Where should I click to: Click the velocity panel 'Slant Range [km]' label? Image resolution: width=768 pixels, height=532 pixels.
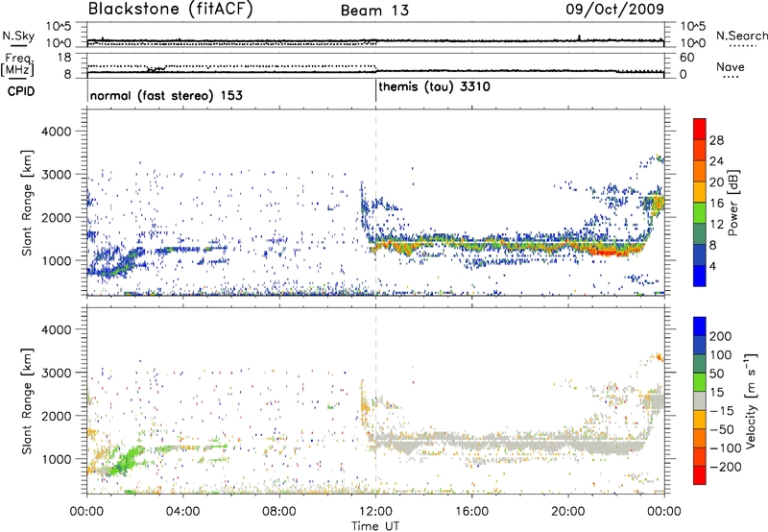[27, 400]
